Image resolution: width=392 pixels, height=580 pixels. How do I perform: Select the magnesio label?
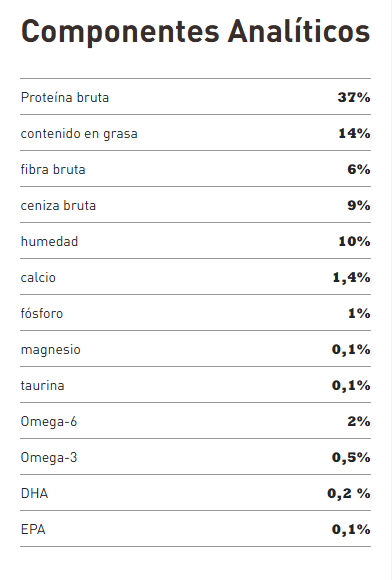pyautogui.click(x=50, y=350)
